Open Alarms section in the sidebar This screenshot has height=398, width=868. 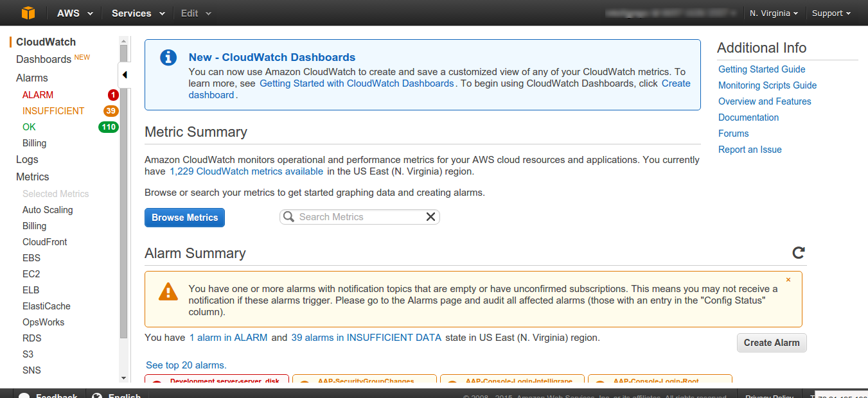point(32,78)
